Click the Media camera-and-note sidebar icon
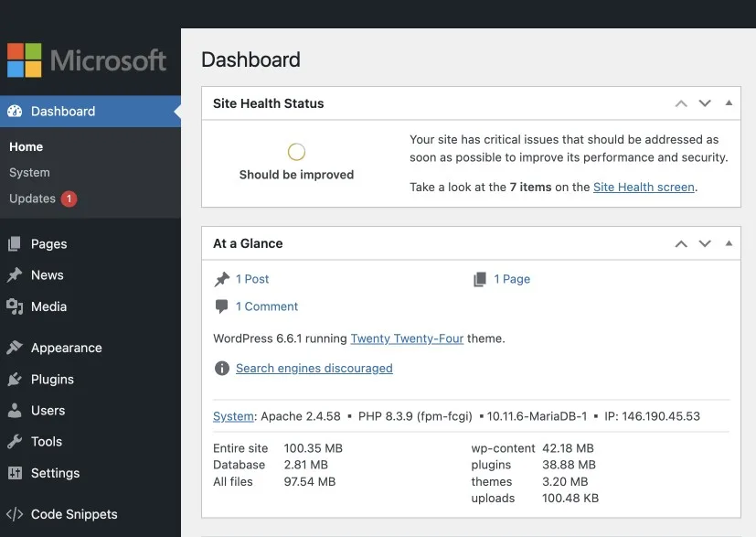 coord(15,306)
